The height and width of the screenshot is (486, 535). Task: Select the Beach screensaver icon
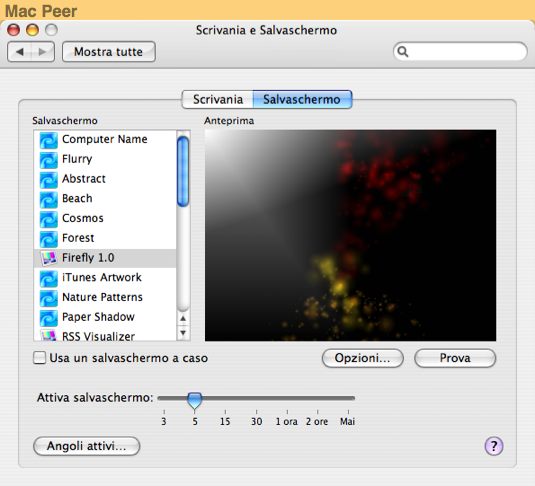point(48,200)
